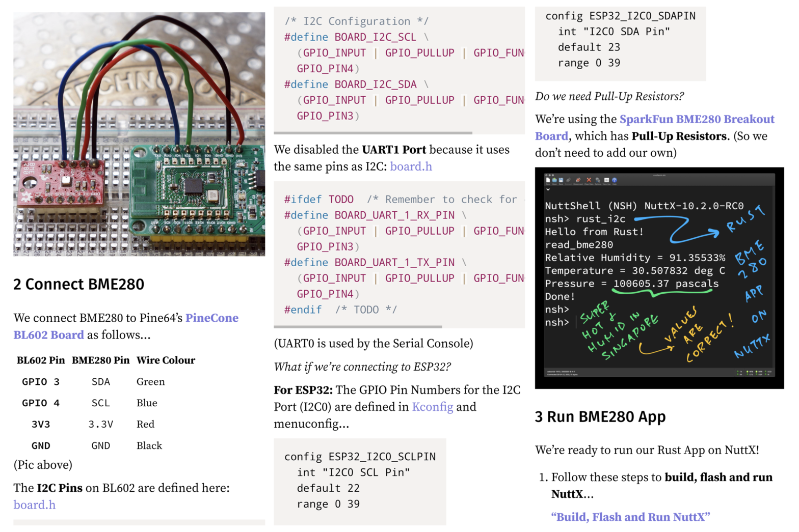The height and width of the screenshot is (532, 799).
Task: Click Options gear icon in CoolTerm screenshot
Action: click(598, 180)
